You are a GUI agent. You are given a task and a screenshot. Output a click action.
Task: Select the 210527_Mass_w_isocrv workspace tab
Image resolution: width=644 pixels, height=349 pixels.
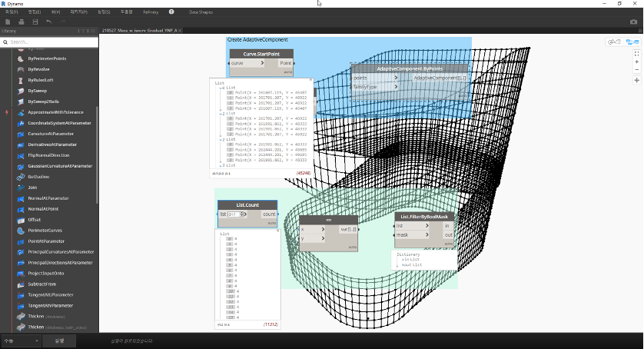(x=140, y=31)
